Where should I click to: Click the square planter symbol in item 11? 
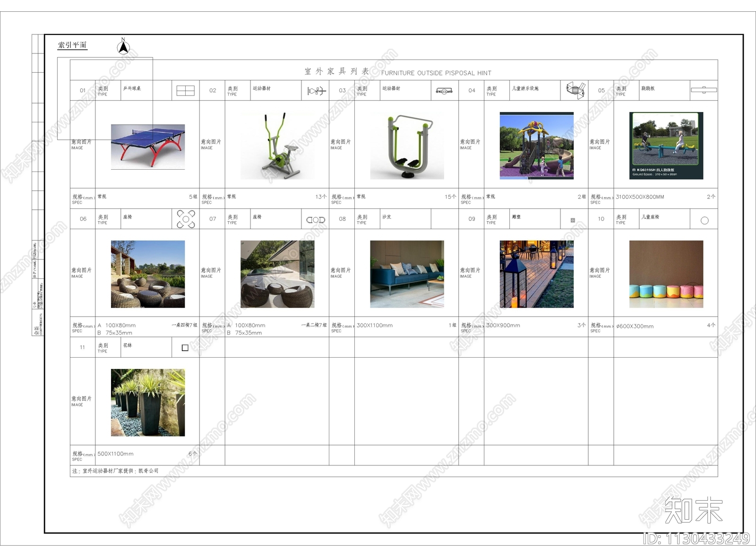tap(185, 348)
